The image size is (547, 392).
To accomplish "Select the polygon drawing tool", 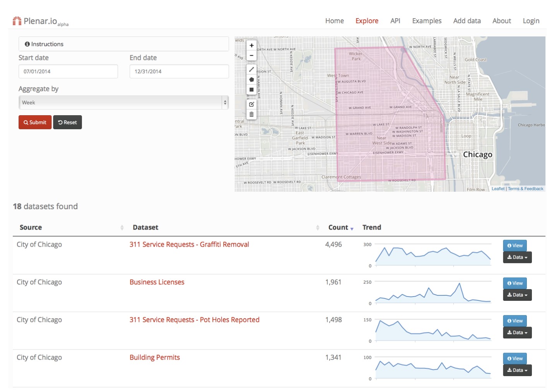I will click(x=251, y=80).
